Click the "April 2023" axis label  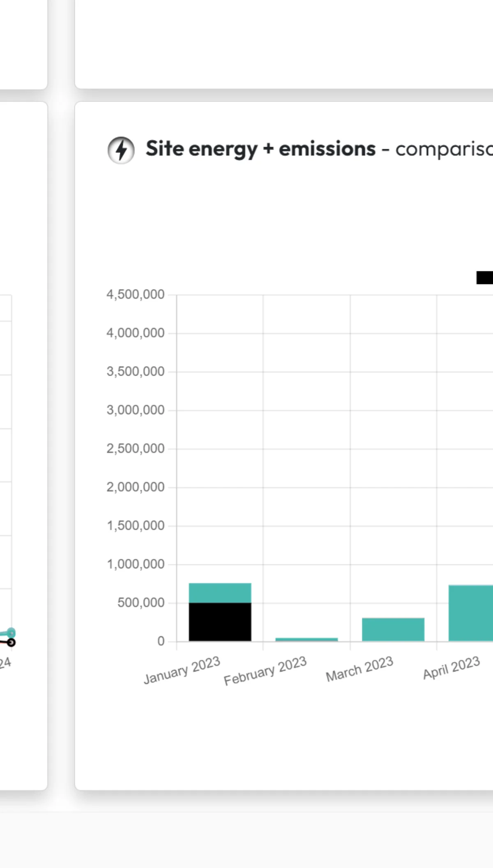click(452, 668)
